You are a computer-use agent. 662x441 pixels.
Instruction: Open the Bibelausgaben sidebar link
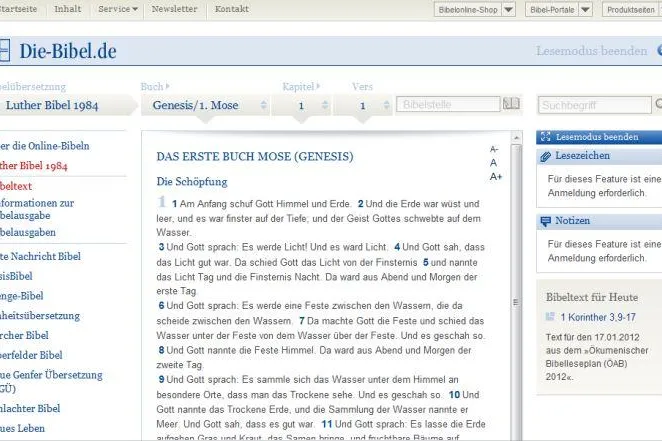[x=27, y=232]
